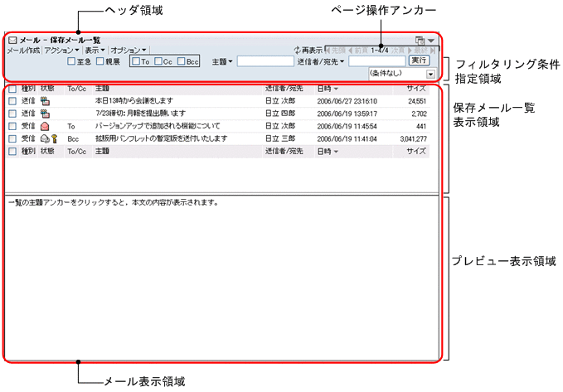Open the 表示 menu
Image resolution: width=563 pixels, height=392 pixels.
[95, 51]
